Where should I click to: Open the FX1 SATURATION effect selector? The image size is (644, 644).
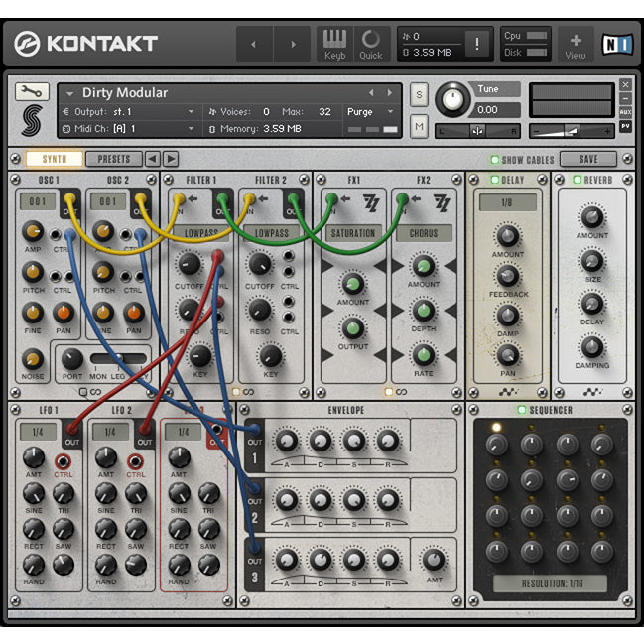353,233
